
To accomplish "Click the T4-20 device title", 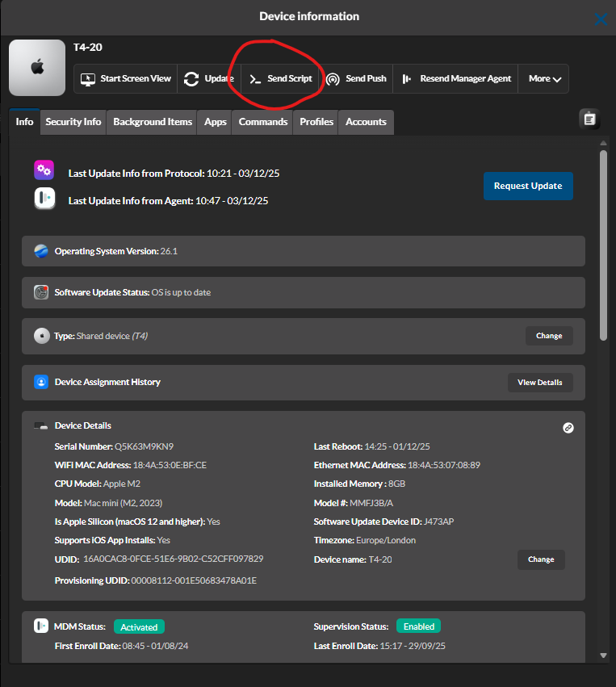I will 88,48.
